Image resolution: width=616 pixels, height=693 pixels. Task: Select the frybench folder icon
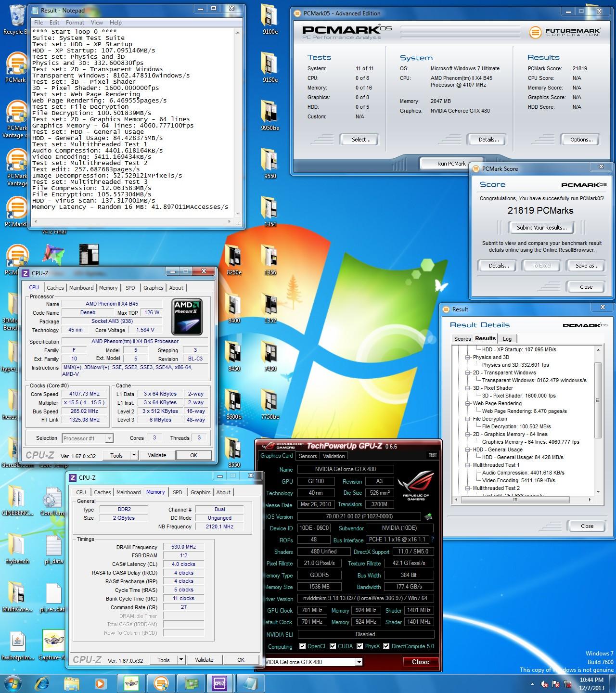[17, 550]
